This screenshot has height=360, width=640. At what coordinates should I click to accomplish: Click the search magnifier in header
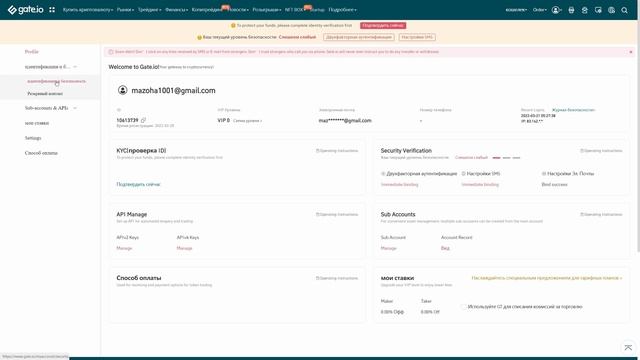(624, 10)
